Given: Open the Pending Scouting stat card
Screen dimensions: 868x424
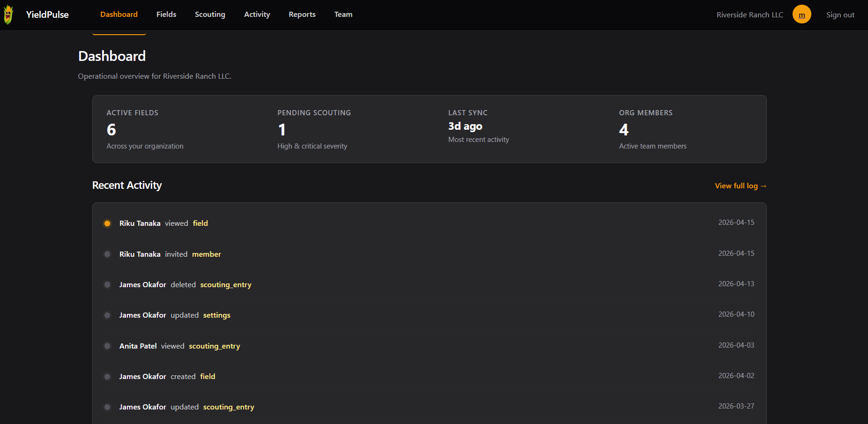Looking at the screenshot, I should 343,129.
